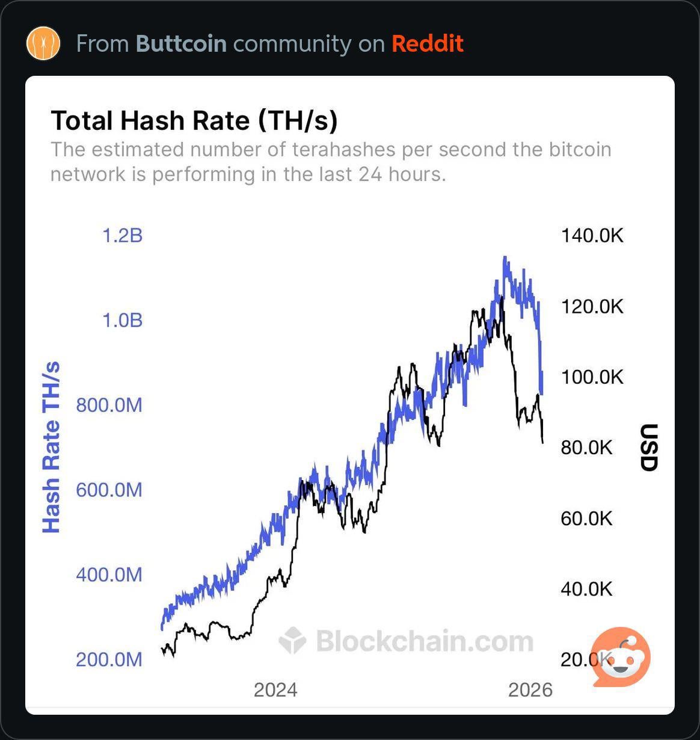Image resolution: width=700 pixels, height=740 pixels.
Task: Click the 2026 x-axis label
Action: tap(530, 689)
